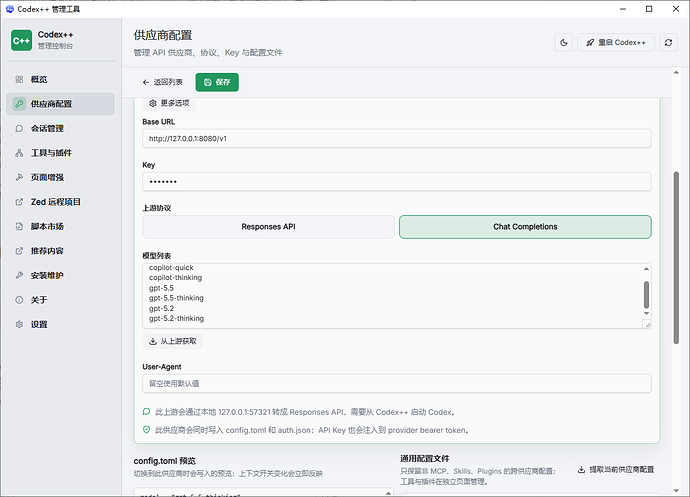Click info icon beside 关于
This screenshot has height=497, width=690.
(19, 300)
